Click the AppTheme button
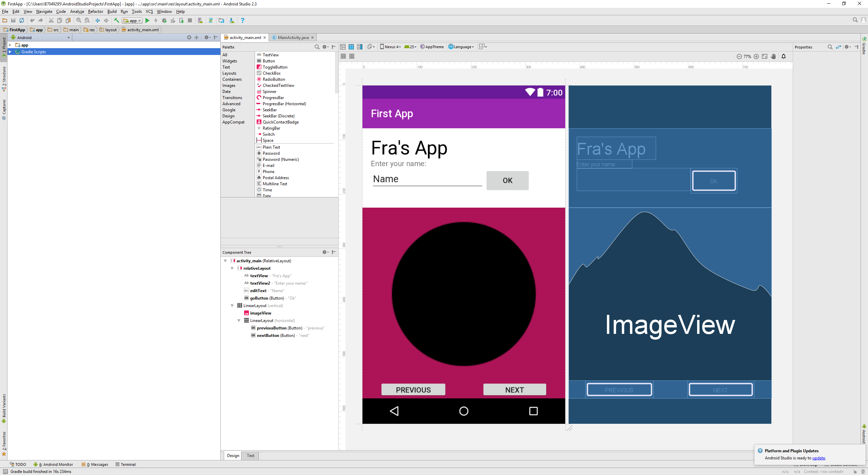This screenshot has height=475, width=868. pos(432,47)
